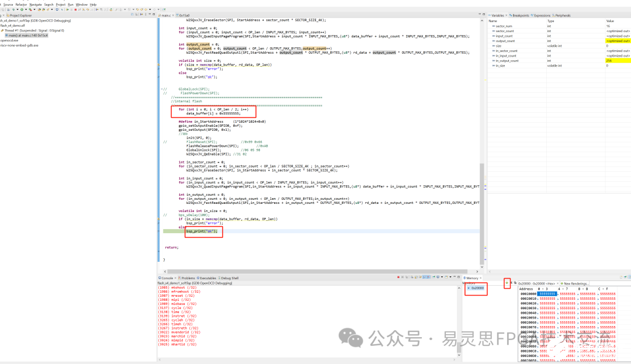Click the in_size variable row
631x364 pixels.
tap(559, 65)
